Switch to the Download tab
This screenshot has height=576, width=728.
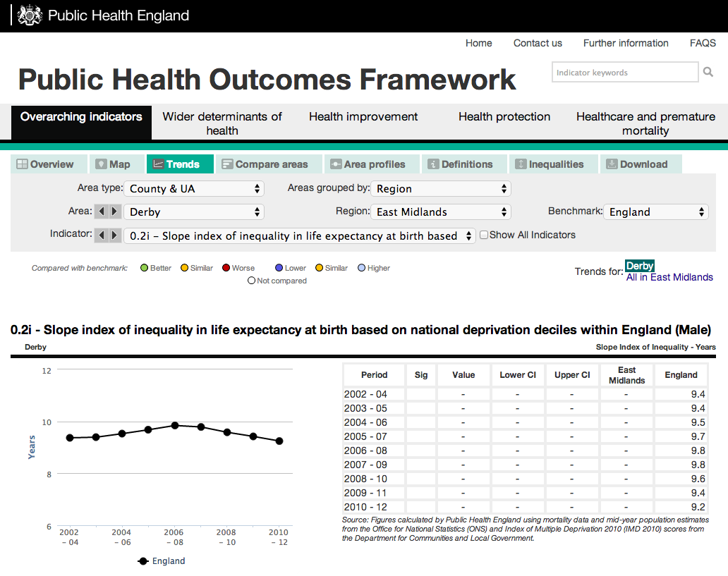641,164
